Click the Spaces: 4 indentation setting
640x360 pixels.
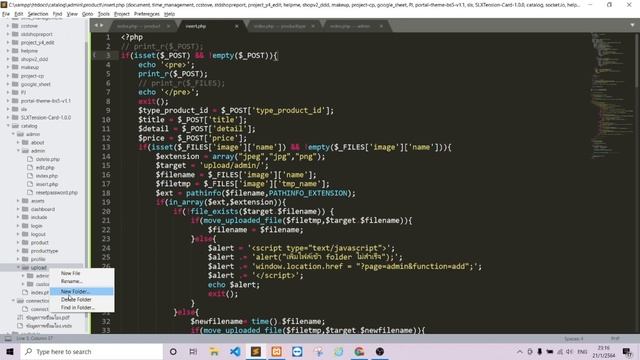pyautogui.click(x=573, y=339)
